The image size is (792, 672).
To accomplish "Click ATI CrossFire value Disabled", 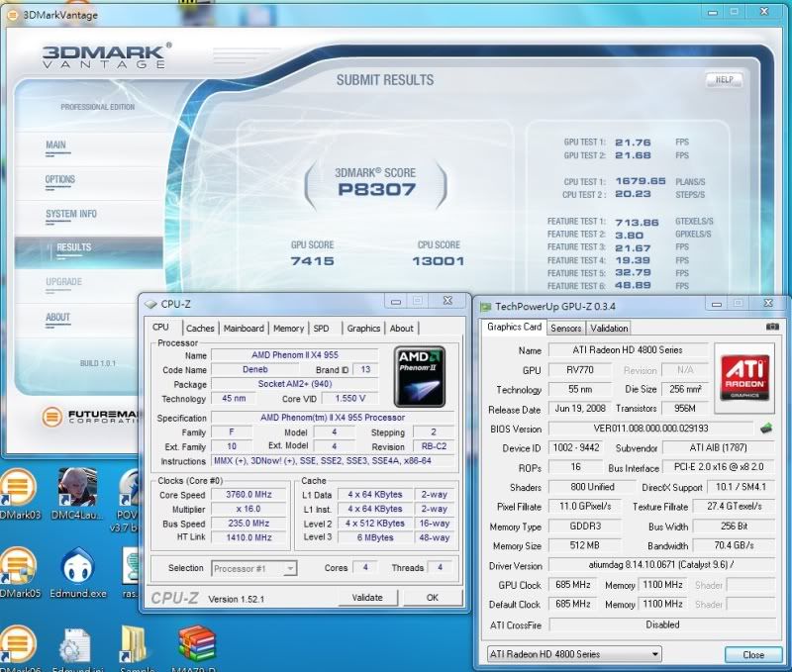I will [662, 625].
